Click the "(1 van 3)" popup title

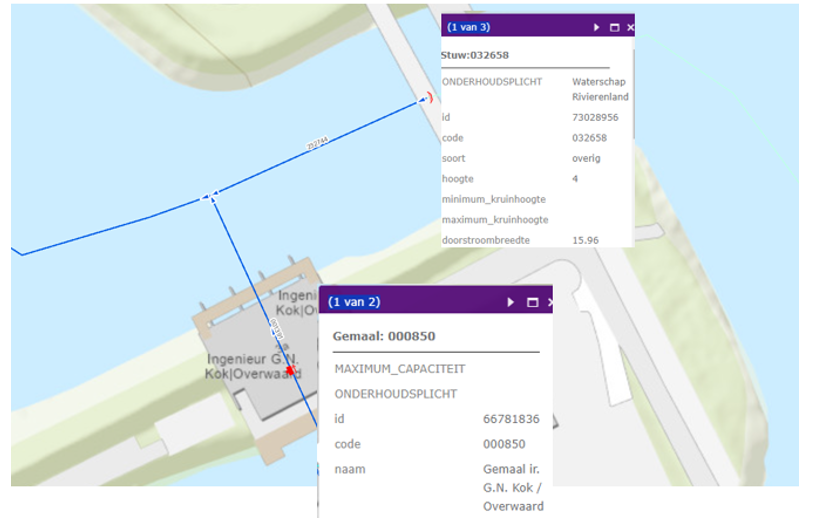pyautogui.click(x=468, y=28)
